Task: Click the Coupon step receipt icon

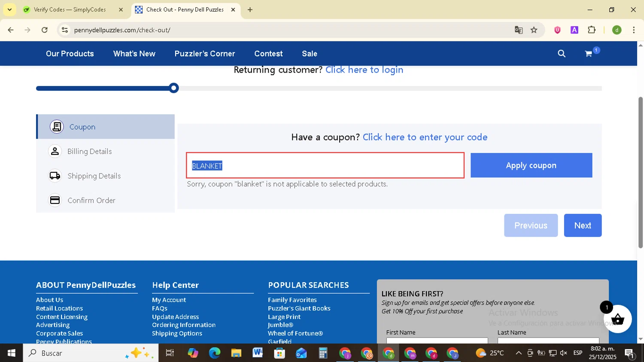Action: point(57,127)
